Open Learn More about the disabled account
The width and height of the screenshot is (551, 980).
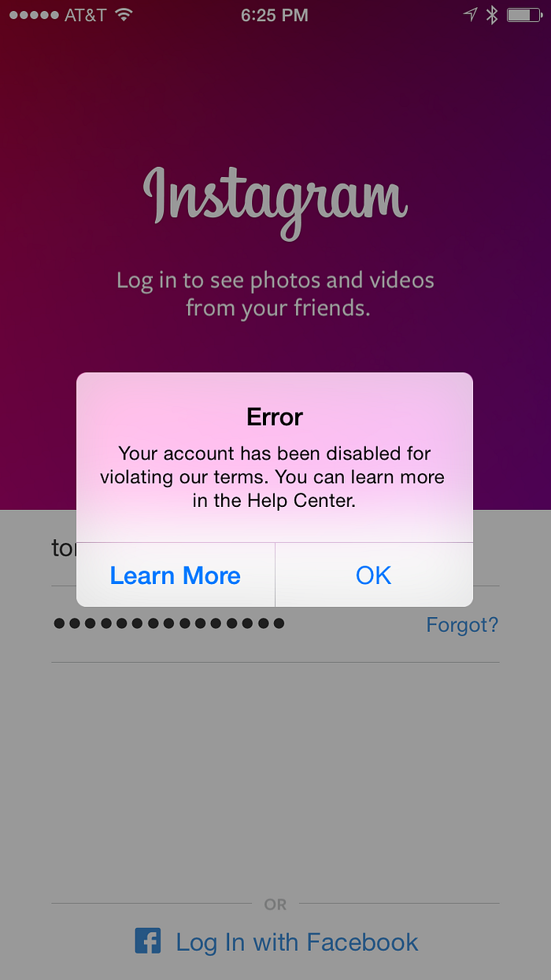pyautogui.click(x=176, y=575)
